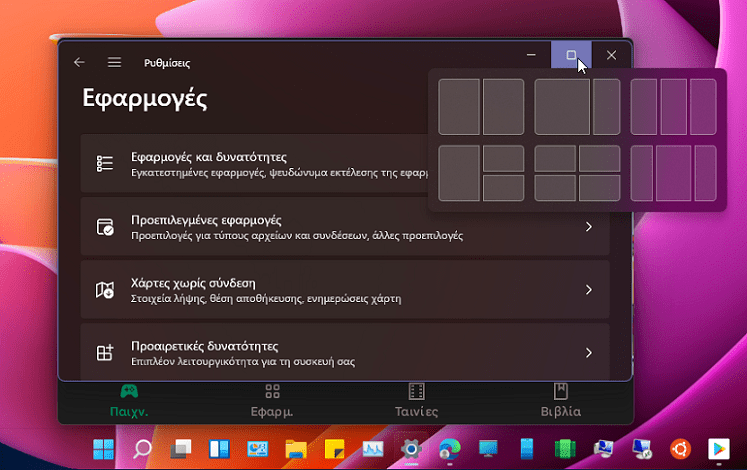
Task: Open the performance monitor graph icon on taskbar
Action: pos(373,449)
